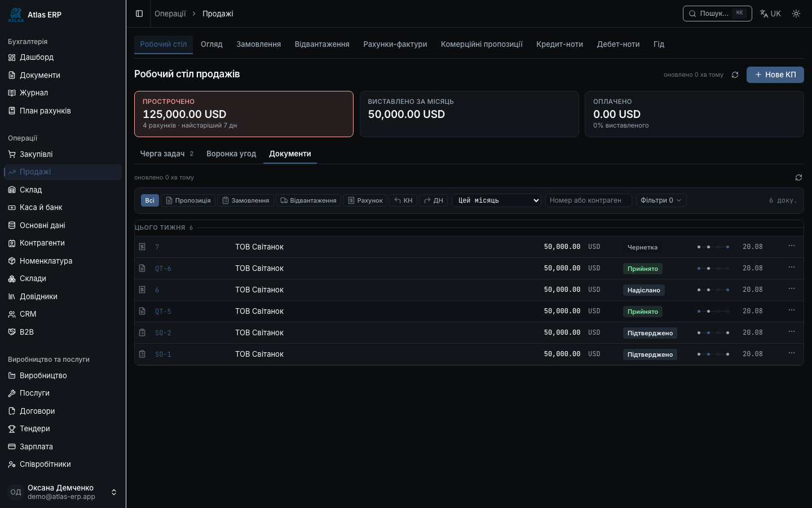Open Тендери in the sidebar
The height and width of the screenshot is (508, 812).
point(63,428)
